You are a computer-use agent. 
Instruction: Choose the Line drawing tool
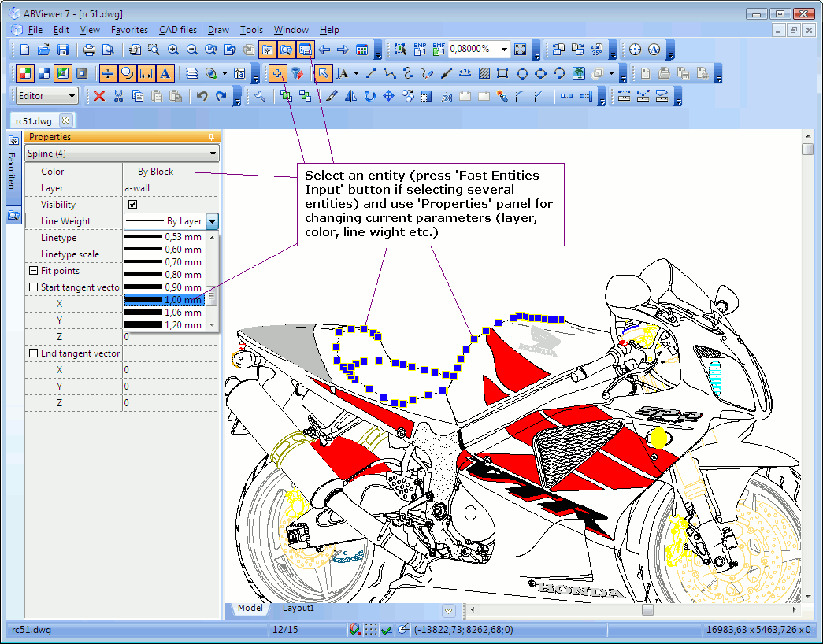tap(371, 73)
